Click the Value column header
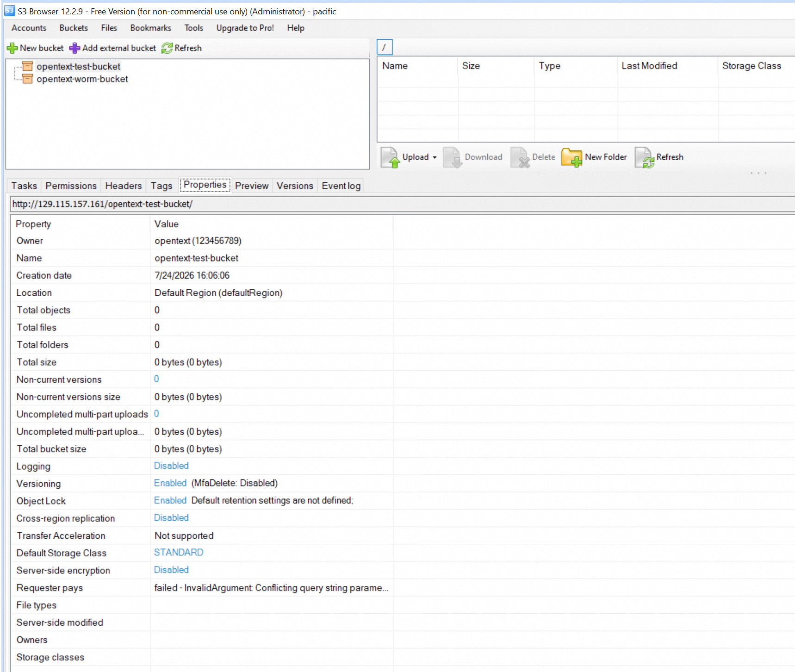The image size is (795, 672). [272, 224]
